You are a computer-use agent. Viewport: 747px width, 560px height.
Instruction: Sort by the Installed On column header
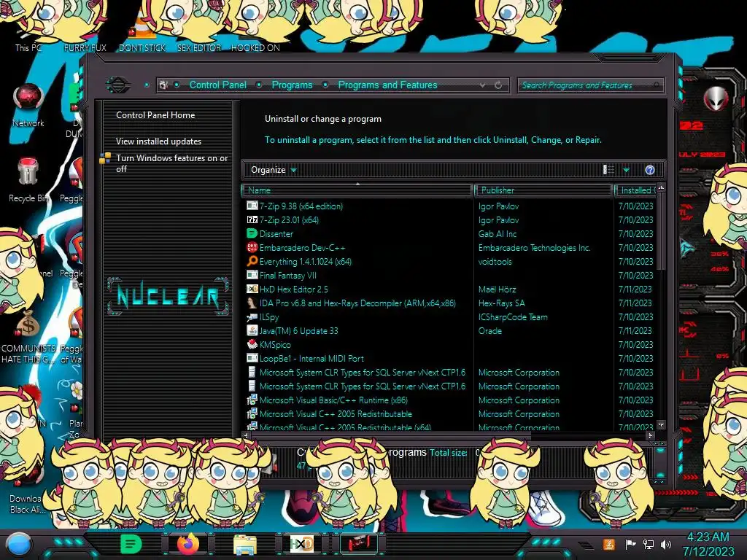tap(636, 190)
